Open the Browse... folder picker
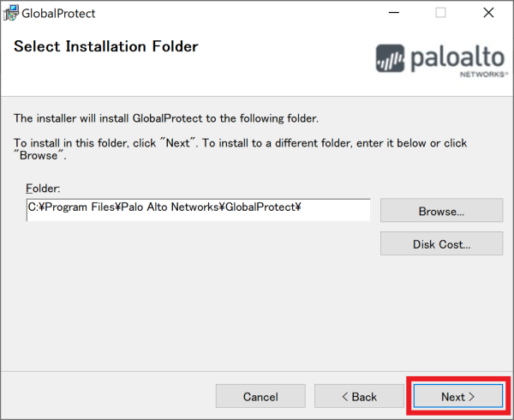Viewport: 514px width, 420px height. 441,211
